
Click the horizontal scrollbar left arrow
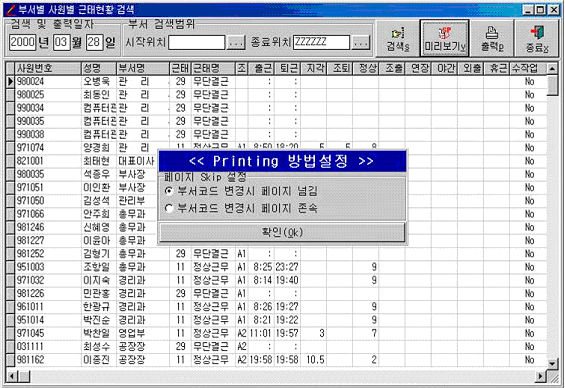[12, 377]
